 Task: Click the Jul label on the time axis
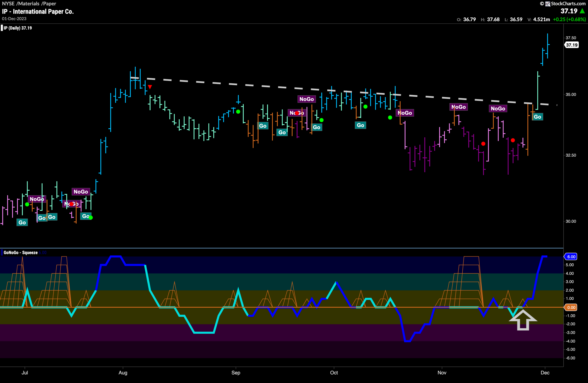pos(25,372)
